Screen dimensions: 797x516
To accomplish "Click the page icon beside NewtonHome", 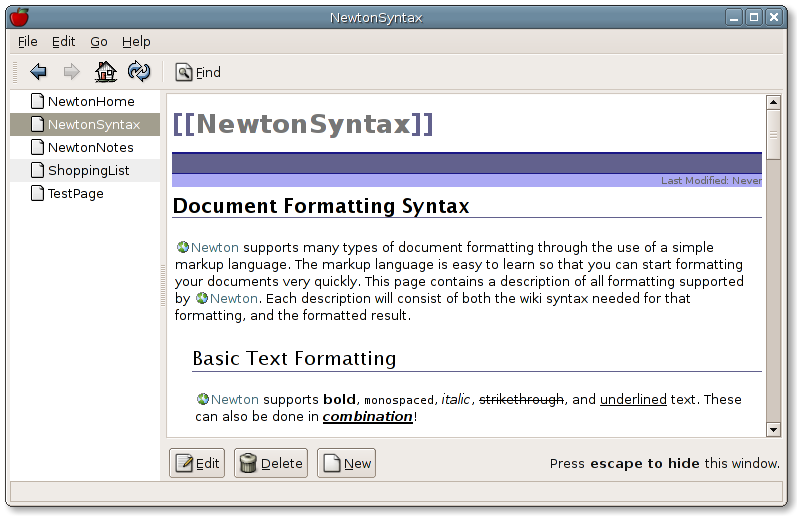I will 37,101.
